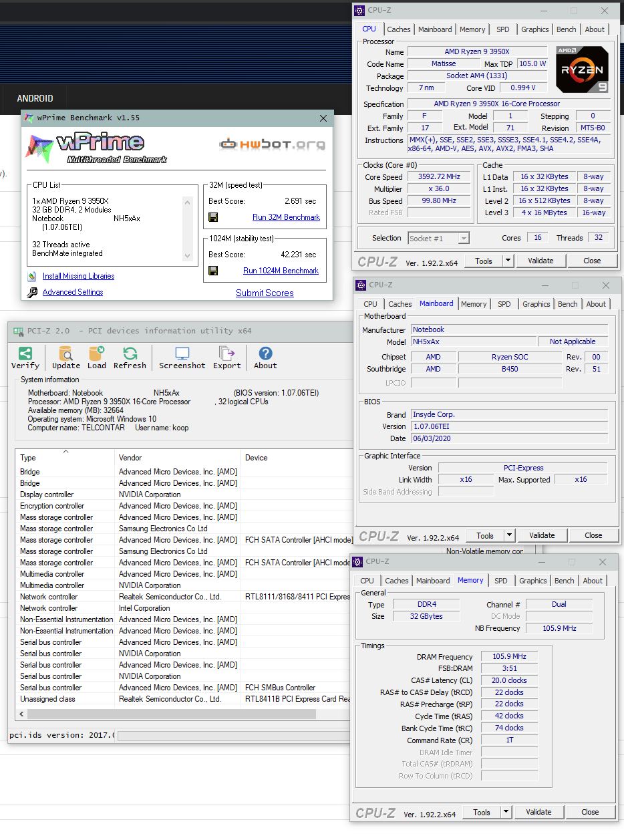The width and height of the screenshot is (624, 840).
Task: Sort PCI-Z list by Device column
Action: point(296,458)
